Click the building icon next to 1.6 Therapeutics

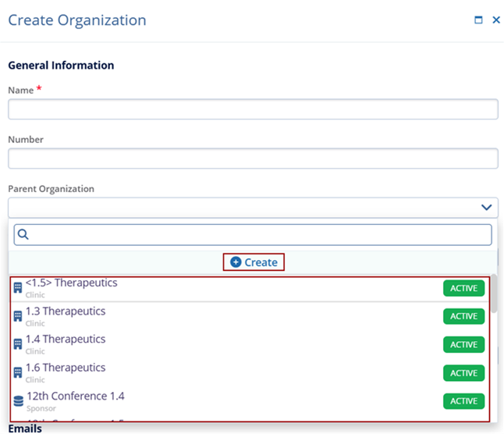point(18,372)
